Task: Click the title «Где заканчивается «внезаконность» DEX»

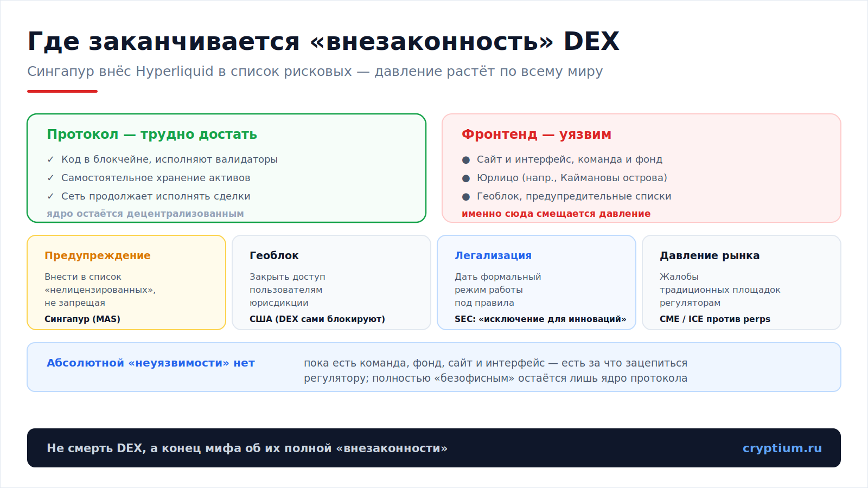Action: (x=323, y=41)
